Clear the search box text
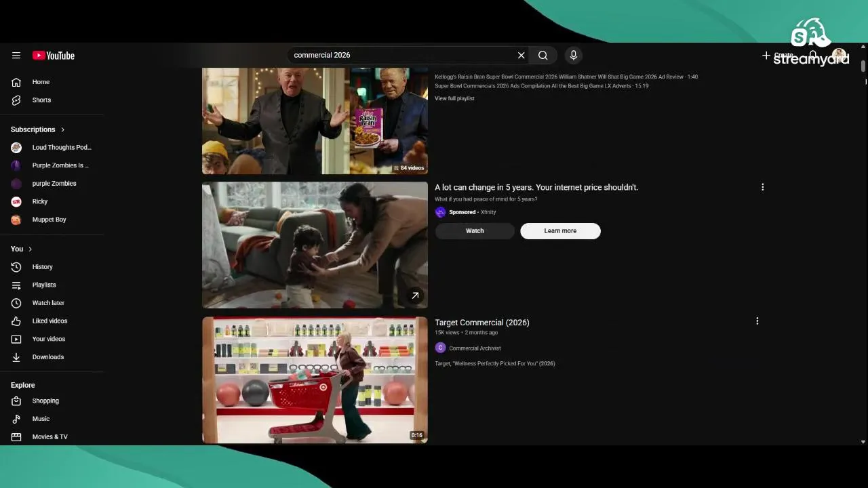This screenshot has width=868, height=488. click(x=521, y=56)
